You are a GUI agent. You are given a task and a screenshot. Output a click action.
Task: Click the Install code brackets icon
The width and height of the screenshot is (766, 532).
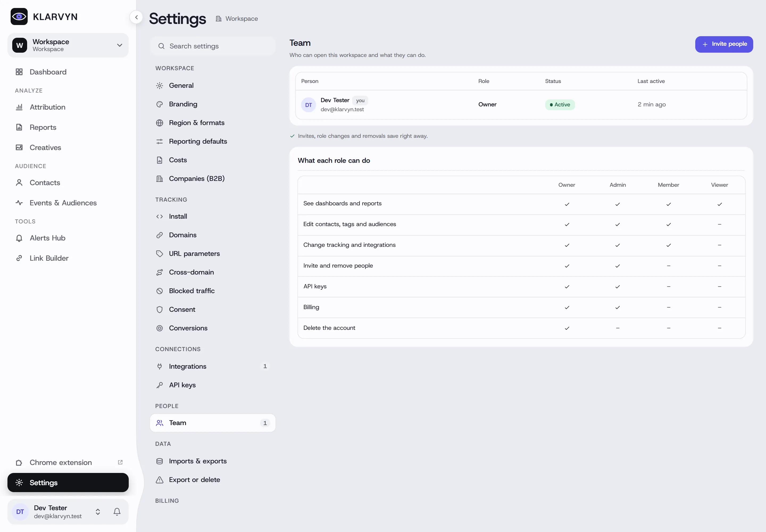pos(160,216)
